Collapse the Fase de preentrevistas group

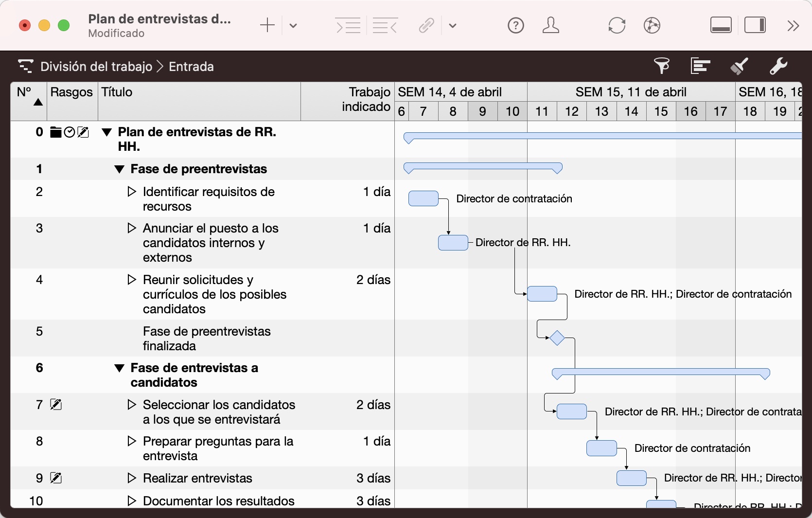coord(119,169)
